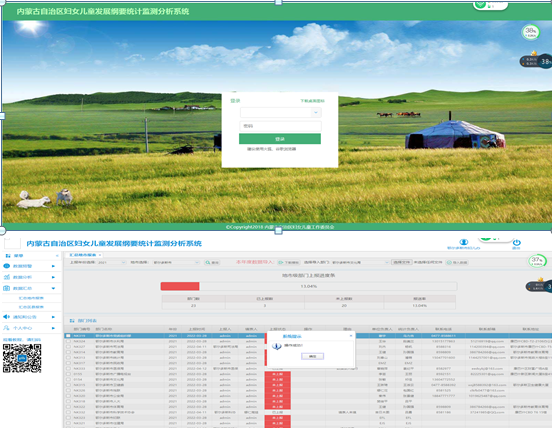Switch to the 汇总地市报表 tab
552x428 pixels.
(83, 255)
